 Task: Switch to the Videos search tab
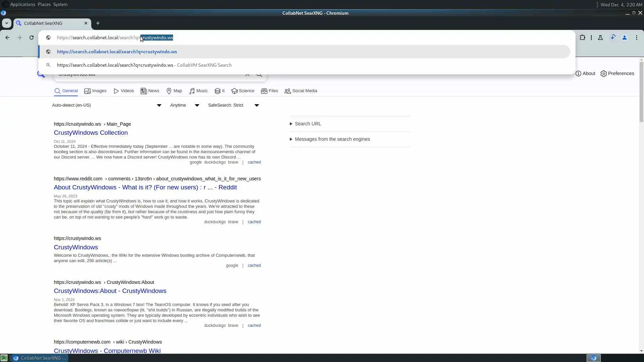(124, 91)
